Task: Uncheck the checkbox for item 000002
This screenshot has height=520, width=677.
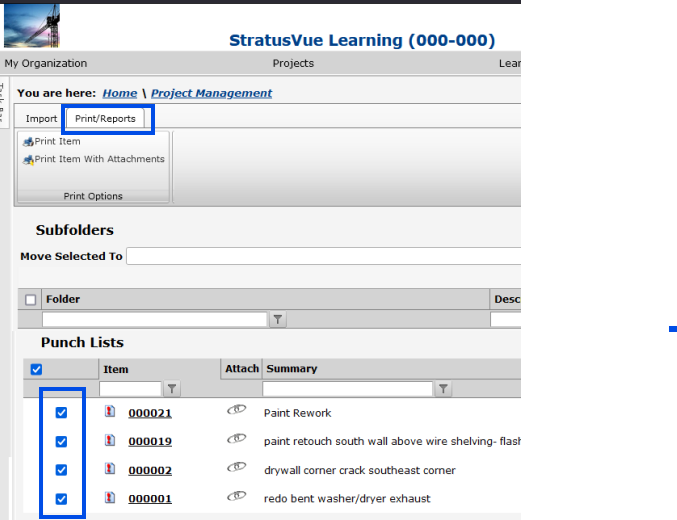Action: pyautogui.click(x=61, y=470)
